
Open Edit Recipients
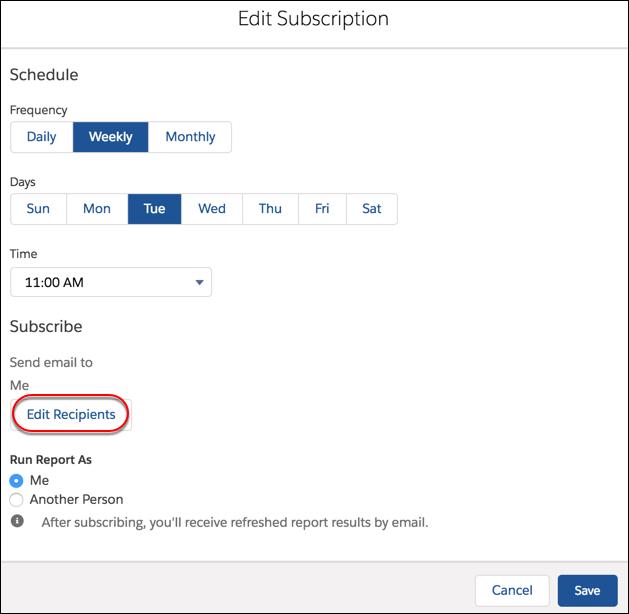click(x=71, y=414)
